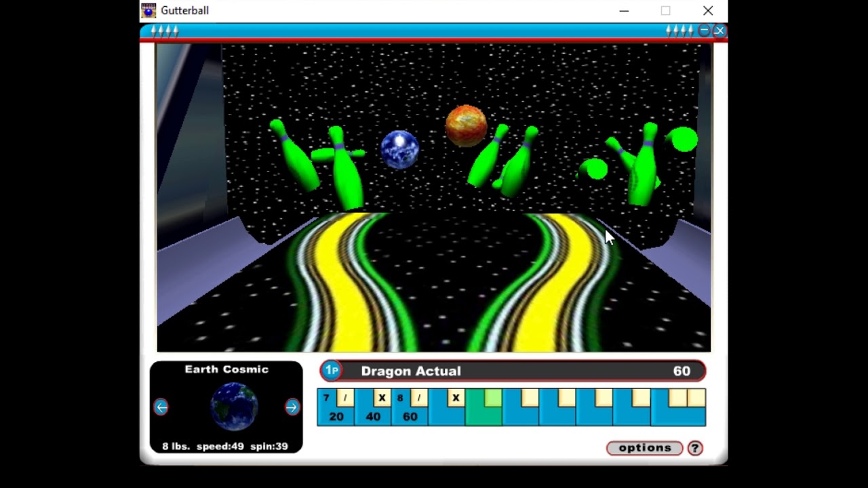Select the previous ball with the left arrow
The image size is (868, 488).
(161, 407)
